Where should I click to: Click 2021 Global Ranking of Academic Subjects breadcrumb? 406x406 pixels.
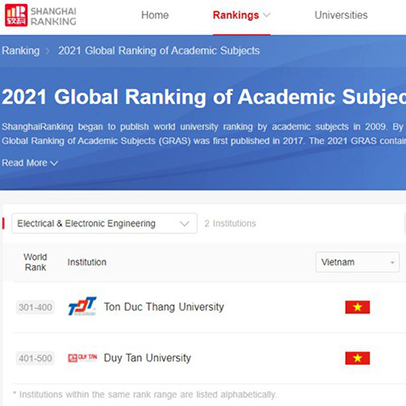point(159,51)
